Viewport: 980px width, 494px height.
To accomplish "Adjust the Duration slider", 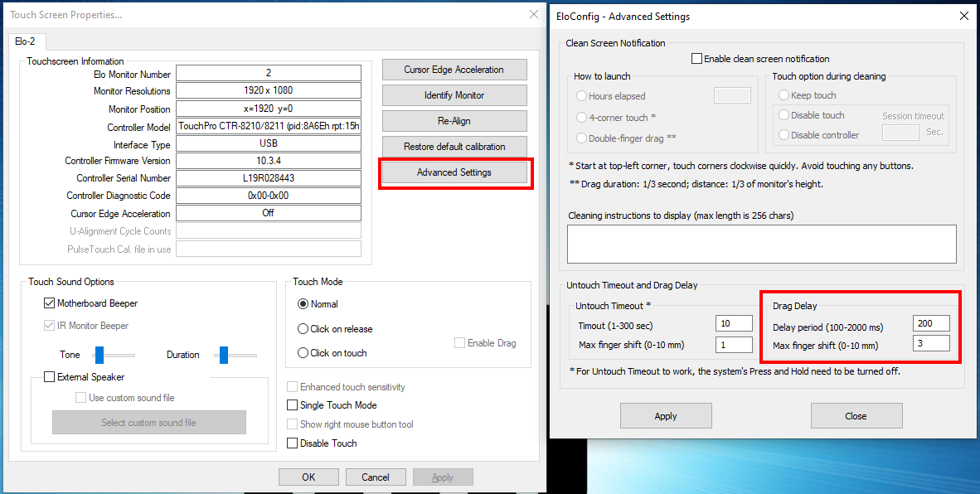I will pos(224,355).
